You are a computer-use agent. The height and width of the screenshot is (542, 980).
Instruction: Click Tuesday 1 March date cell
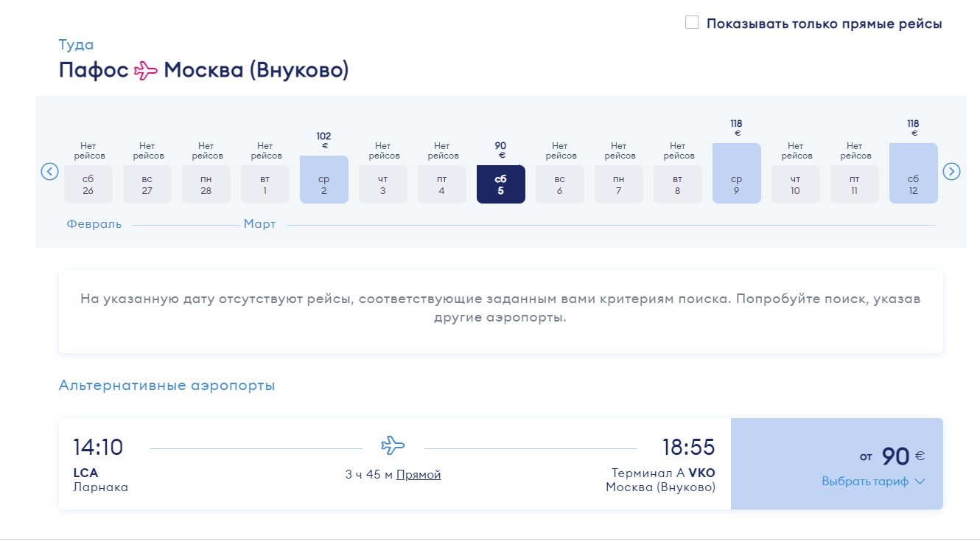(x=265, y=184)
